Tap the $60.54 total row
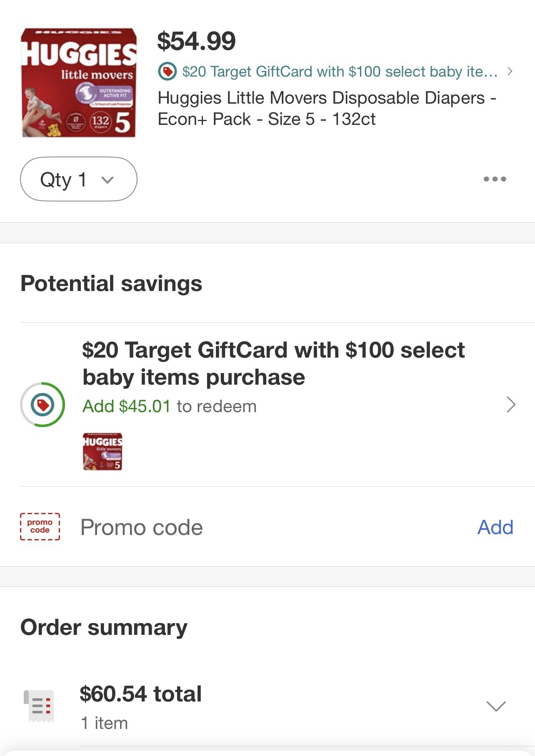Image resolution: width=535 pixels, height=756 pixels. (267, 706)
